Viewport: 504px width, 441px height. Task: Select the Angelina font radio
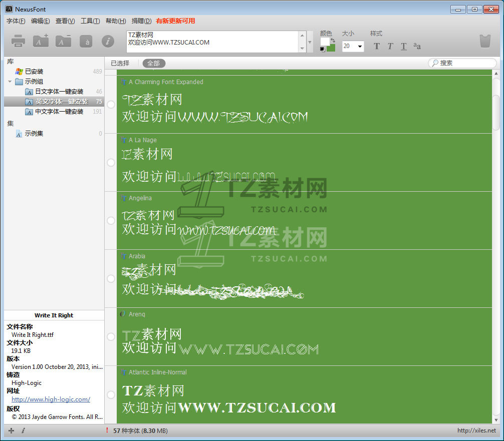click(111, 221)
